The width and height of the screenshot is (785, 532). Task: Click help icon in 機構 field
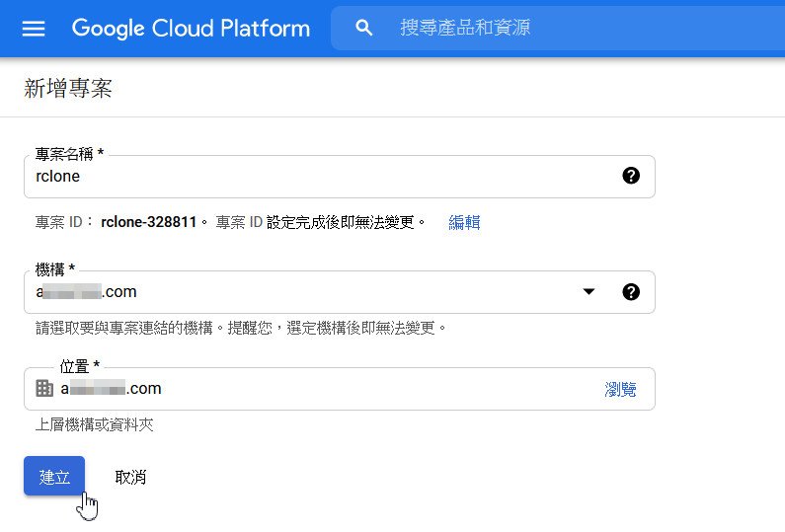[632, 292]
